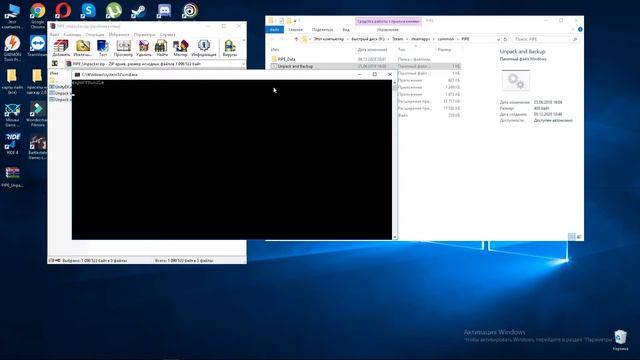Viewport: 640px width, 360px height.
Task: Select the Discord desktop shortcut
Action: tap(164, 11)
